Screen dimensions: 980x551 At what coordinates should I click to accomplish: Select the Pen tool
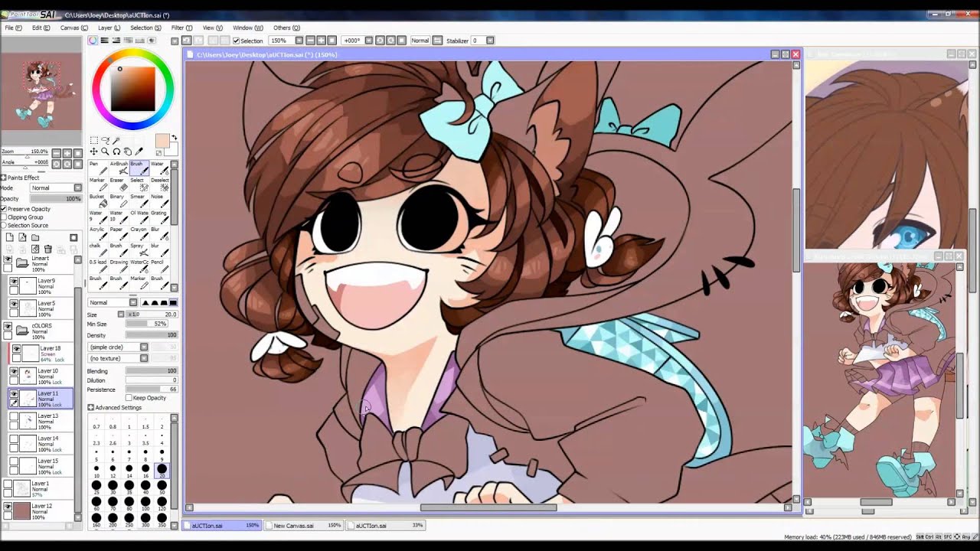click(96, 168)
